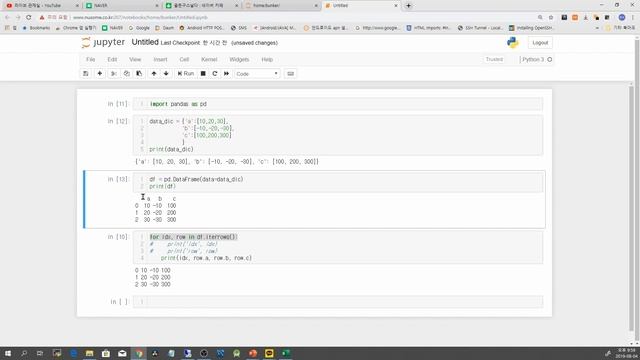Viewport: 640px width, 360px height.
Task: Click the page vertical scrollbar
Action: (x=637, y=192)
